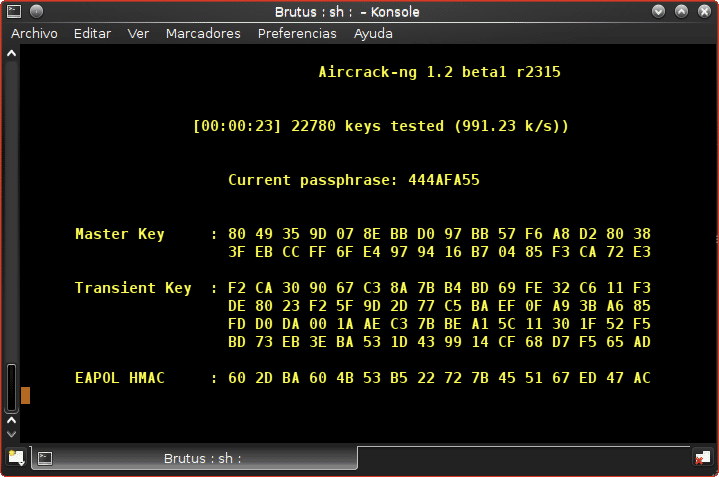Click the round title bar button beside window icon
This screenshot has height=477, width=719.
pyautogui.click(x=35, y=11)
